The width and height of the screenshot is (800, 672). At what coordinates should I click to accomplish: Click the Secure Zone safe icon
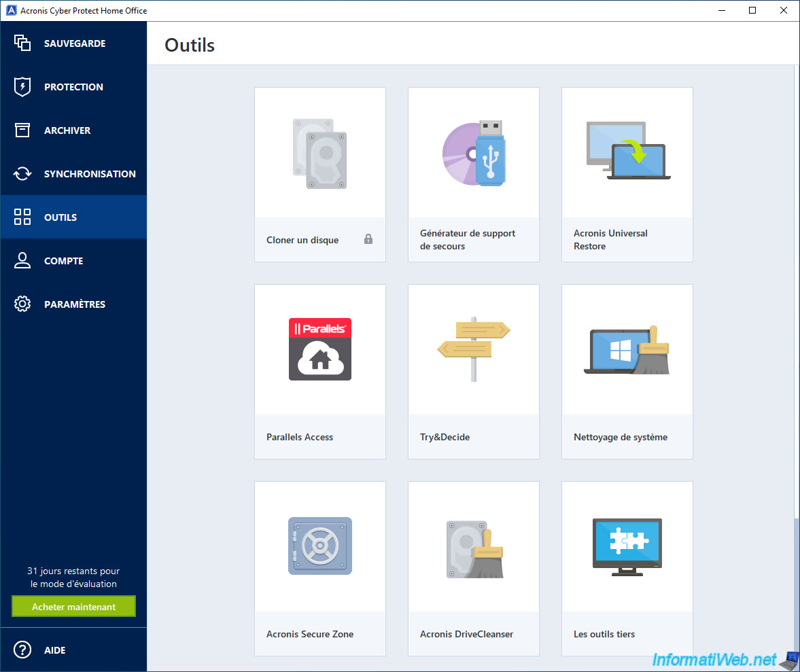(320, 546)
